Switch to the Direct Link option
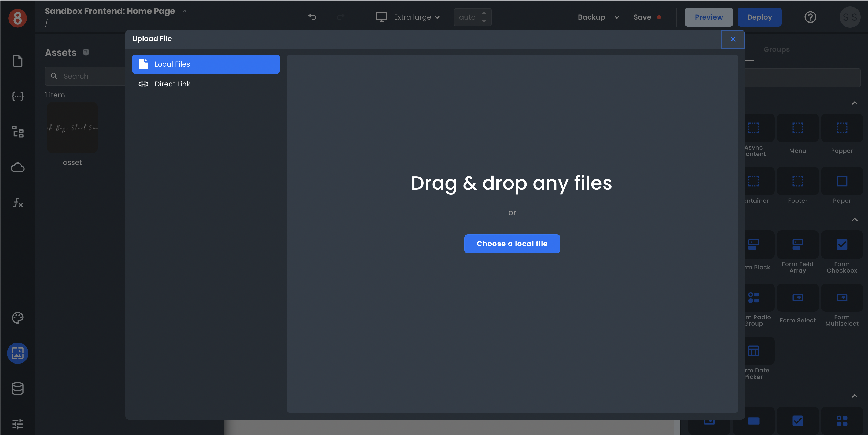Image resolution: width=868 pixels, height=435 pixels. [x=172, y=84]
